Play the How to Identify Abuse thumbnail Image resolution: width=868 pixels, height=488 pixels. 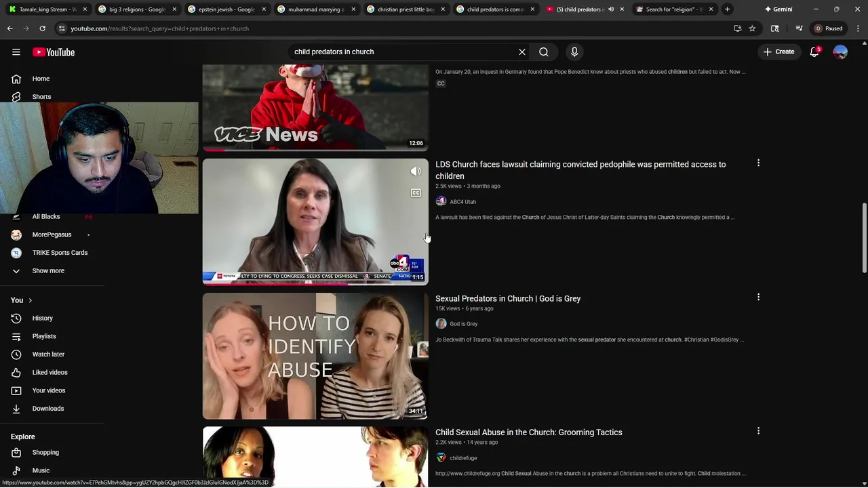coord(315,356)
